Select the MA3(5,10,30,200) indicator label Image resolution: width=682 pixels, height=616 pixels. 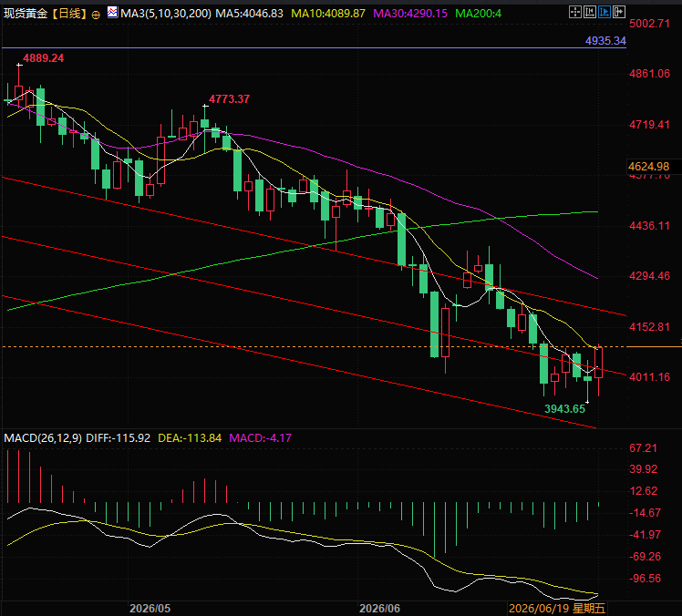(166, 14)
